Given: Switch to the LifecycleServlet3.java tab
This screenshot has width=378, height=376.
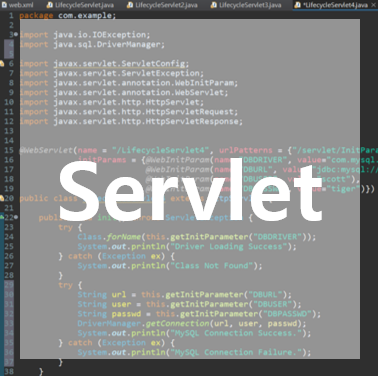Looking at the screenshot, I should tap(246, 5).
